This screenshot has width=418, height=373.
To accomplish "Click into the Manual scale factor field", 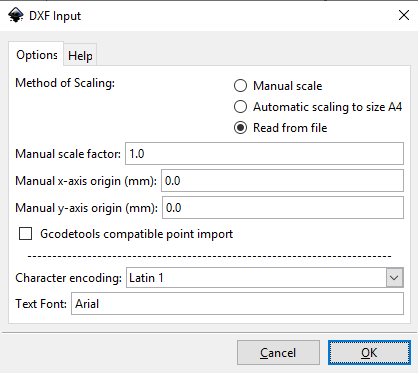I will (264, 154).
